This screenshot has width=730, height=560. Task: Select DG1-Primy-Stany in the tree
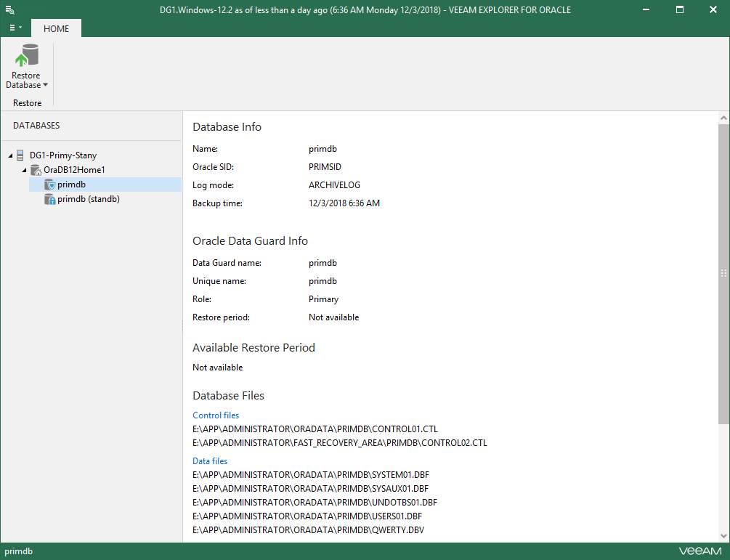pos(63,155)
